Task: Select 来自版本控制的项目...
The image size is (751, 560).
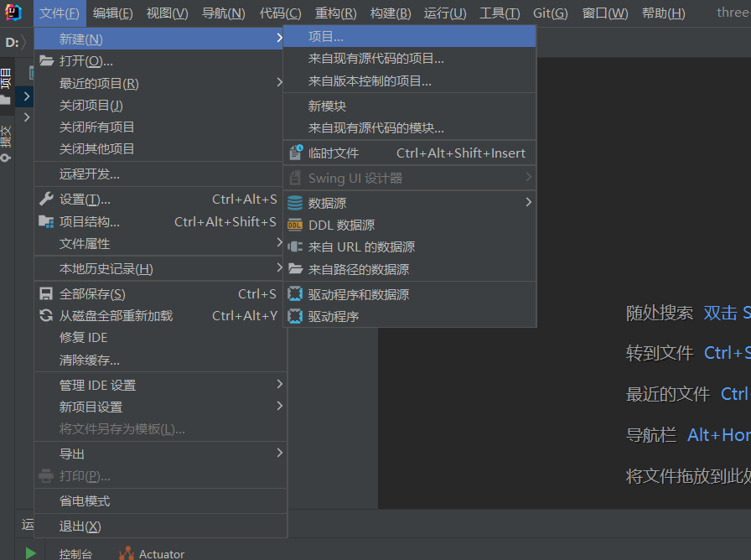Action: [x=410, y=81]
